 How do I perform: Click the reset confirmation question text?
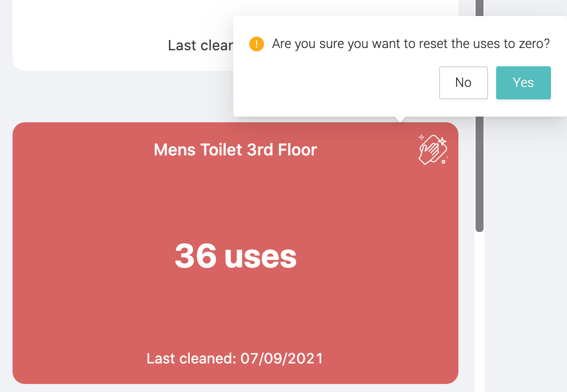click(411, 44)
